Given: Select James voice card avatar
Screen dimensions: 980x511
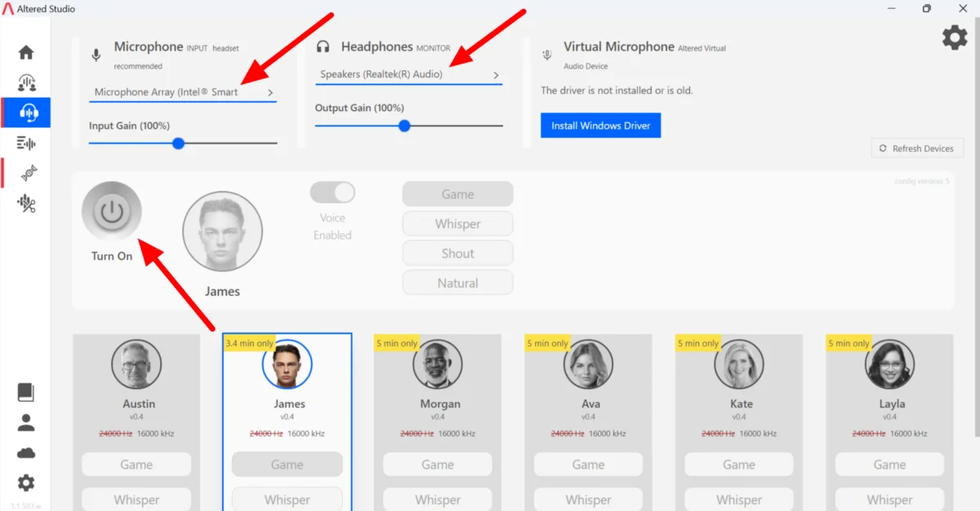Looking at the screenshot, I should pyautogui.click(x=287, y=364).
